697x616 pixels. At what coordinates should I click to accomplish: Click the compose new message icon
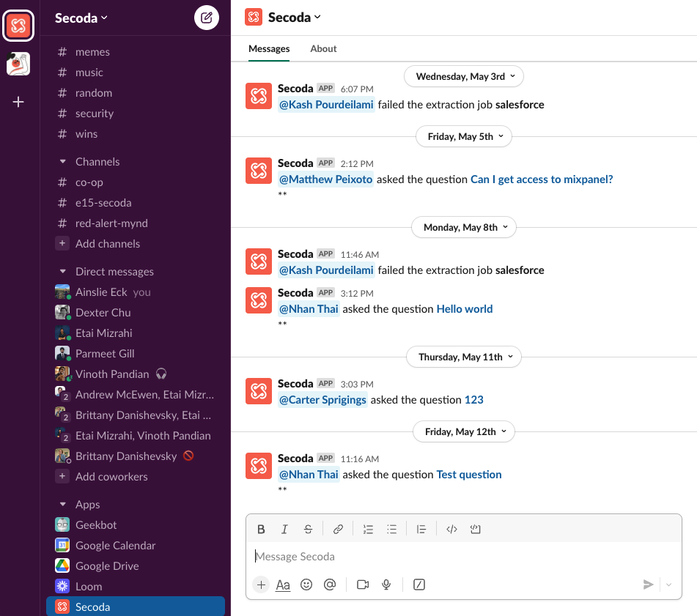(207, 18)
